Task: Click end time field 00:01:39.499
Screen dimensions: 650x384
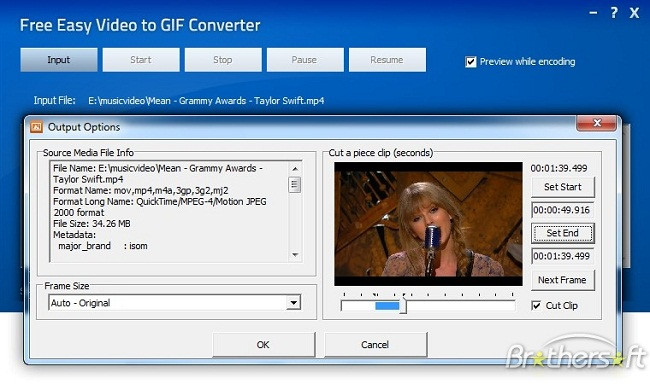Action: click(563, 256)
